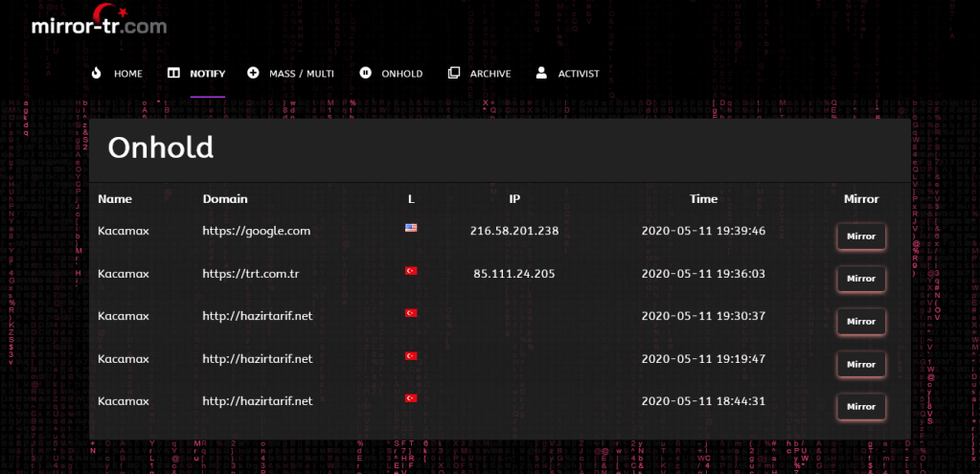The height and width of the screenshot is (474, 980).
Task: Click Kacamax name in first row
Action: coord(124,231)
